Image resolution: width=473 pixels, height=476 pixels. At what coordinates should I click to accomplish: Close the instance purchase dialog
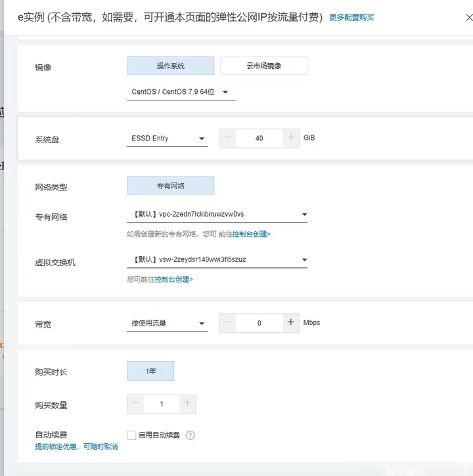(x=468, y=18)
